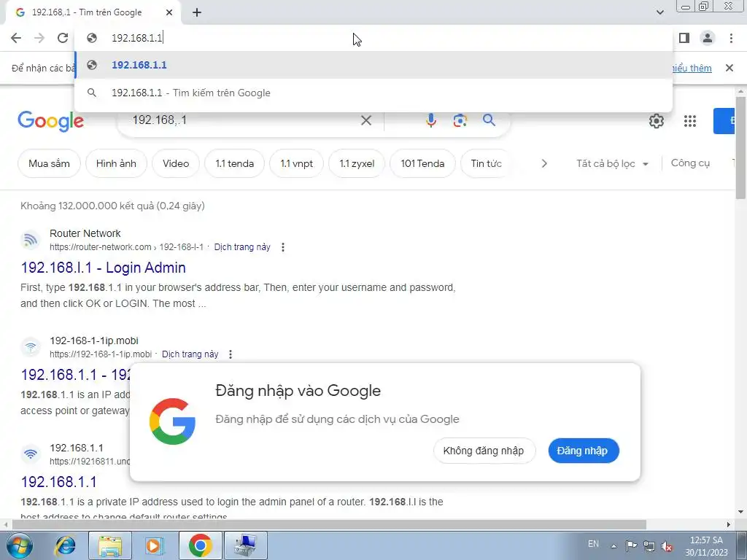Select the '1.1 tenda' suggestion chip

point(234,163)
